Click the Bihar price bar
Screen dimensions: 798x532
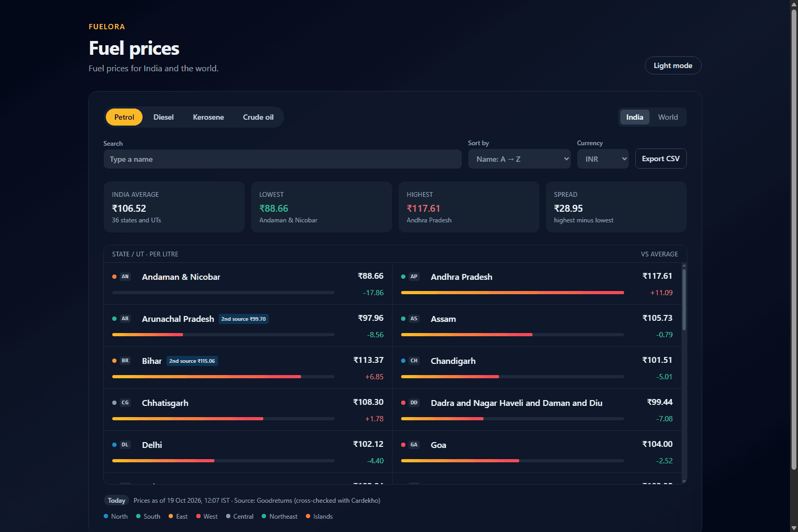[x=223, y=377]
